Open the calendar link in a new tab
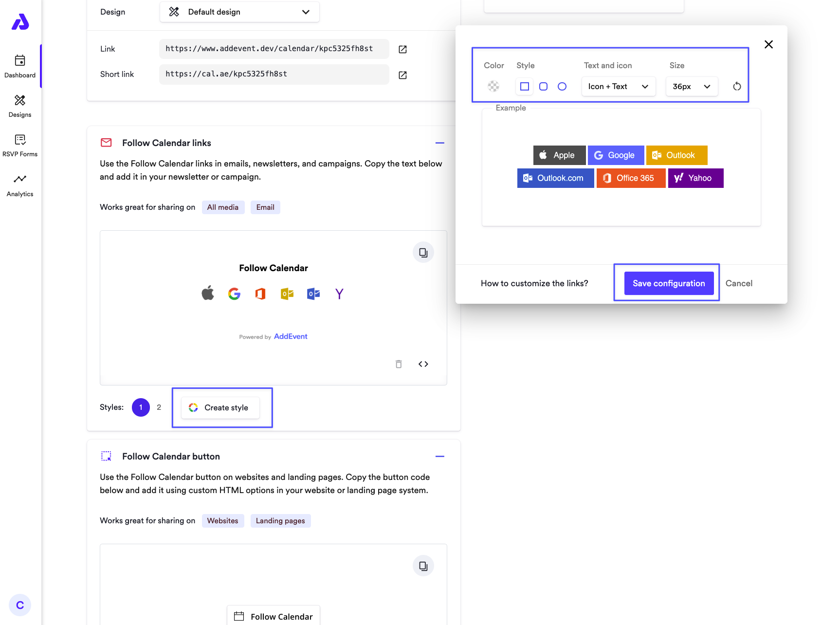Image resolution: width=840 pixels, height=625 pixels. pyautogui.click(x=402, y=49)
